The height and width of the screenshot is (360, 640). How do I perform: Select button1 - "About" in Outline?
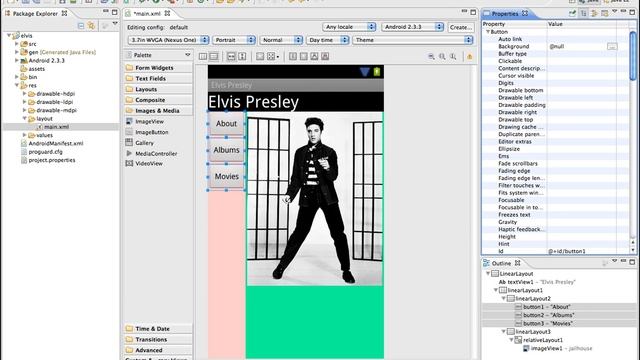[x=547, y=307]
